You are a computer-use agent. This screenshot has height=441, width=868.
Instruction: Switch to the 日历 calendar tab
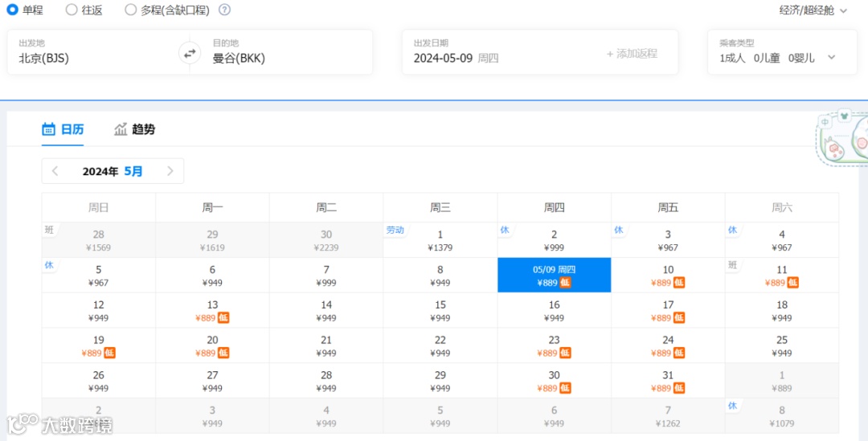63,129
